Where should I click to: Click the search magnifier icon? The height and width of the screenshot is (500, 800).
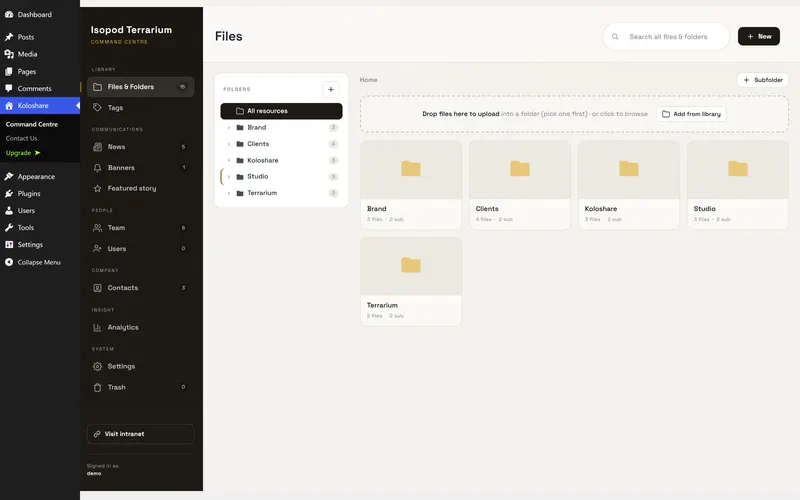615,37
